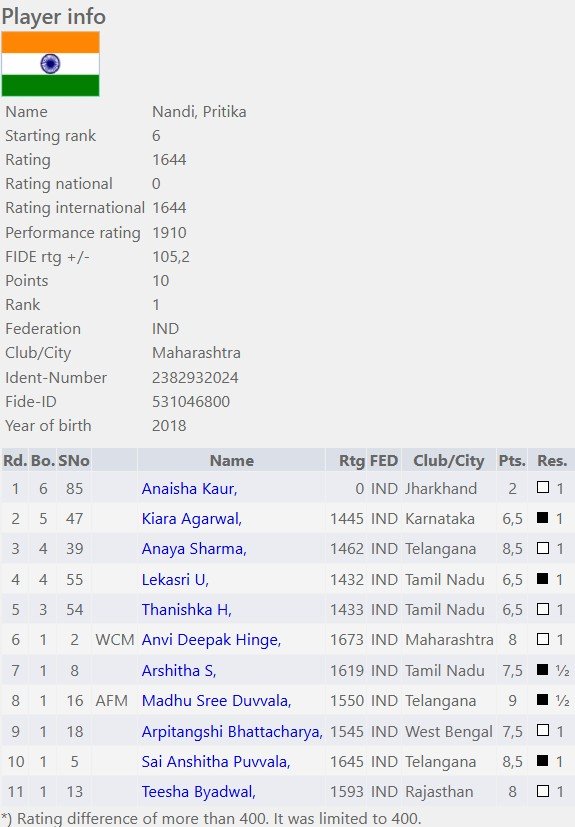Viewport: 575px width, 827px height.
Task: Click the Res. column header
Action: (552, 460)
